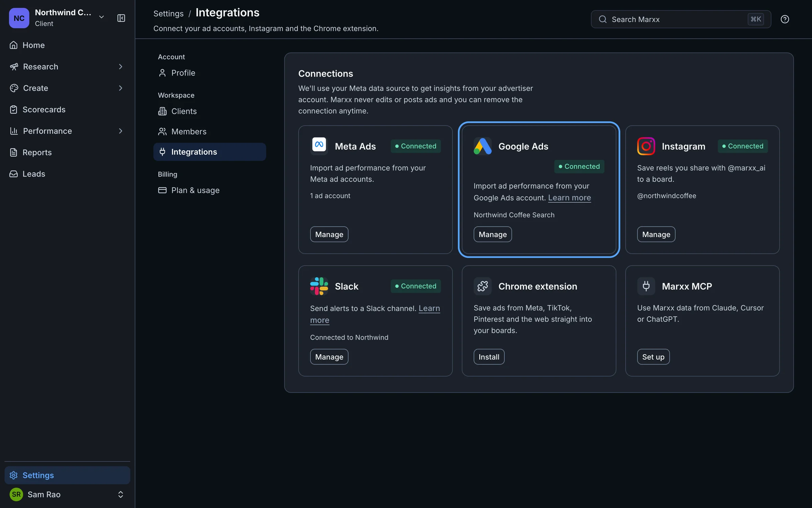Image resolution: width=812 pixels, height=508 pixels.
Task: Go to Home in the sidebar
Action: pyautogui.click(x=67, y=45)
